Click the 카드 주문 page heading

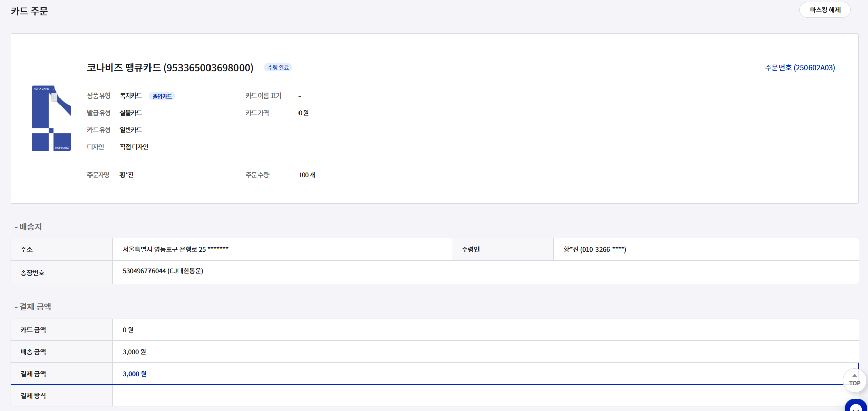(29, 11)
